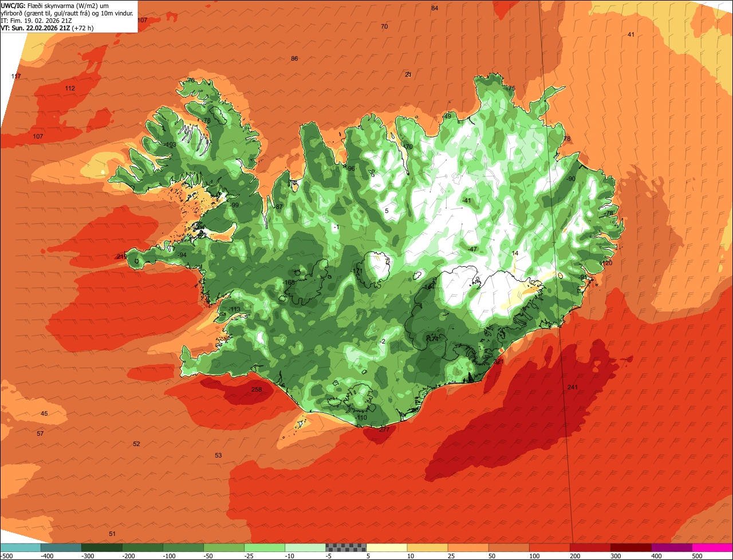Click the '-500' legend label
Viewport: 733px width, 560px height.
[x=6, y=556]
